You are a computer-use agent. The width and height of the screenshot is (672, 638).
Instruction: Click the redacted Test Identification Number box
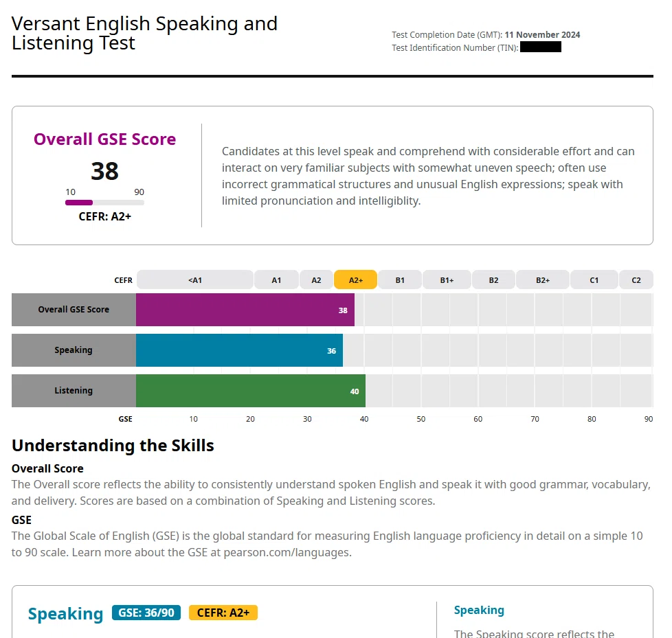point(541,47)
